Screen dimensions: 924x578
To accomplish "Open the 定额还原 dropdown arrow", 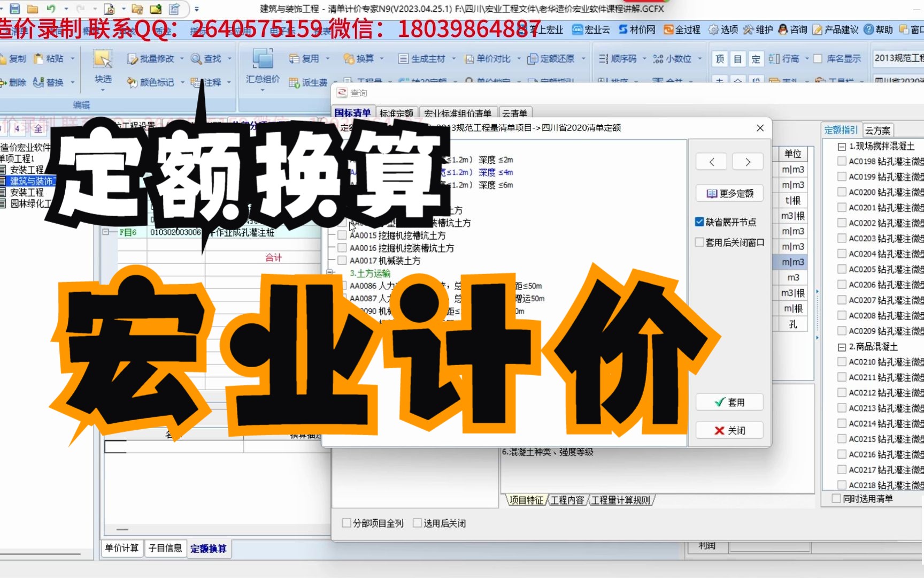I will coord(583,58).
